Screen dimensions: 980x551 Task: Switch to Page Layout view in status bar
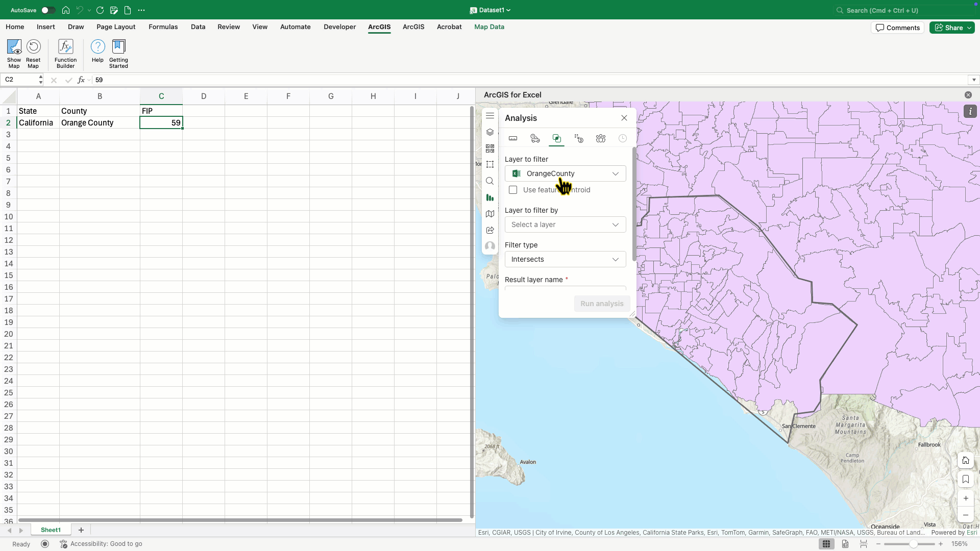845,544
